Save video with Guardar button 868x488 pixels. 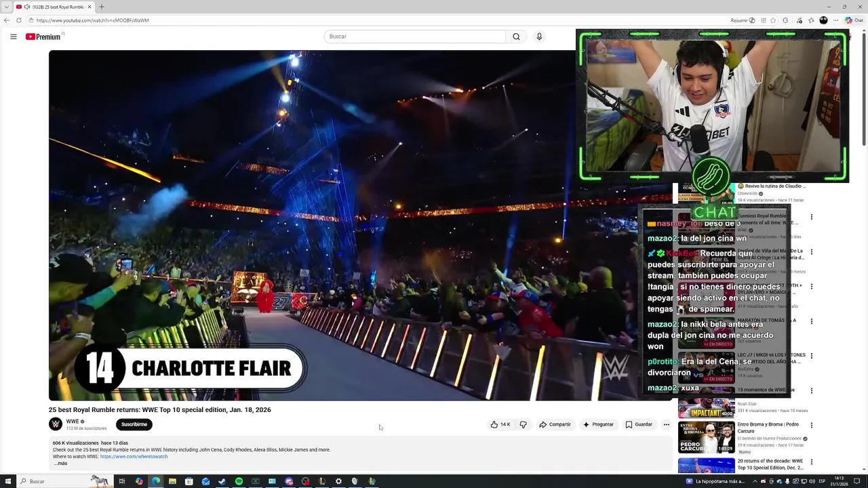[639, 424]
